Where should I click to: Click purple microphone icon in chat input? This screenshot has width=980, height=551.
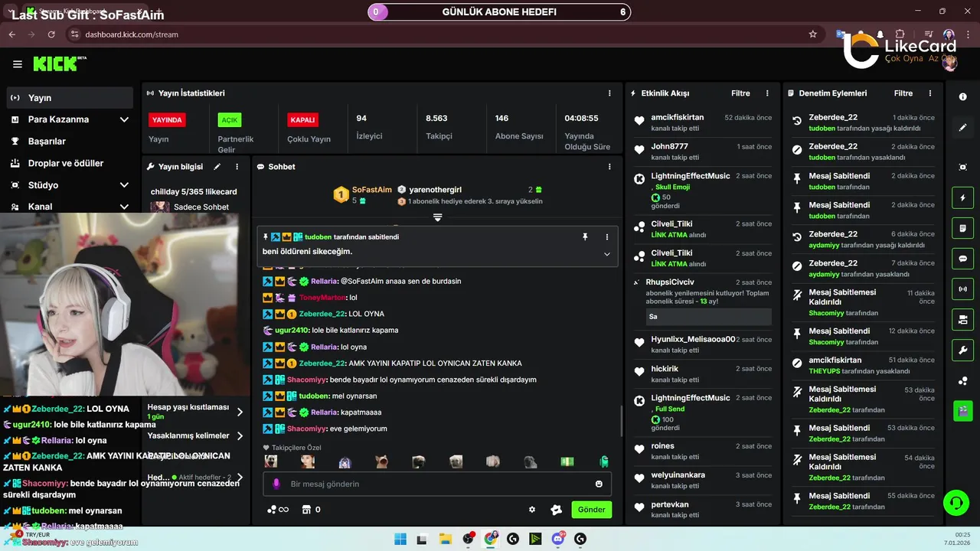[276, 484]
